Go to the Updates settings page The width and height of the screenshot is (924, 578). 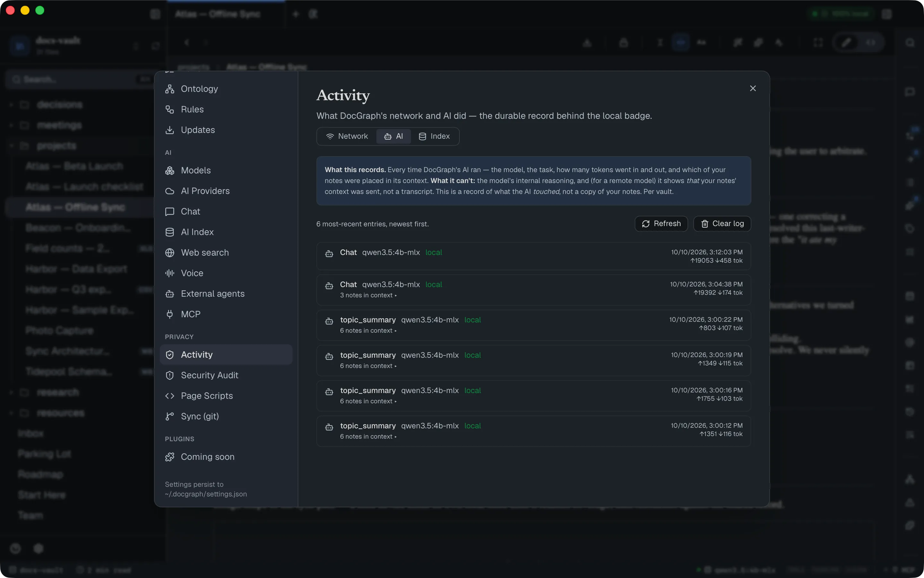[x=226, y=130]
